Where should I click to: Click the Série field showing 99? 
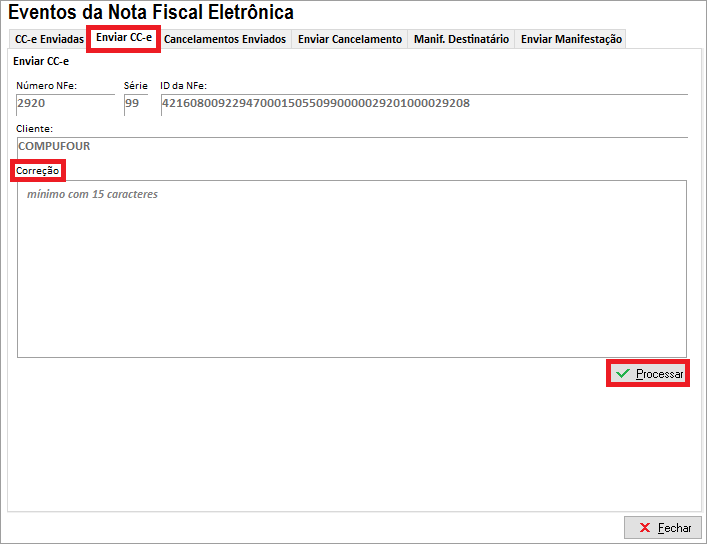[136, 103]
